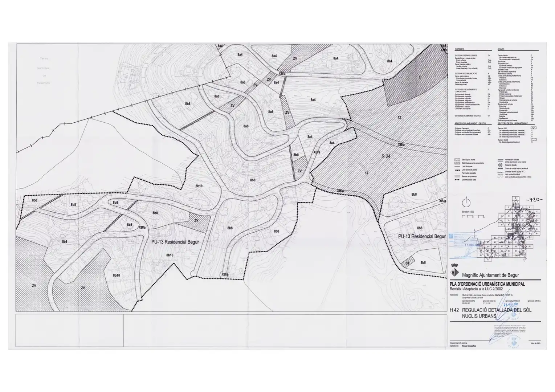Click the S-24 sector label
The image size is (555, 392).
(x=385, y=156)
